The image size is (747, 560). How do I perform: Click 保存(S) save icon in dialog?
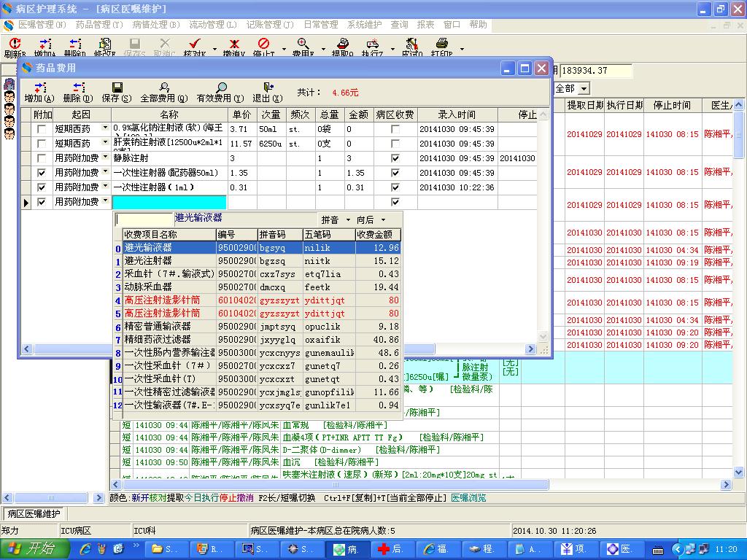tap(117, 93)
